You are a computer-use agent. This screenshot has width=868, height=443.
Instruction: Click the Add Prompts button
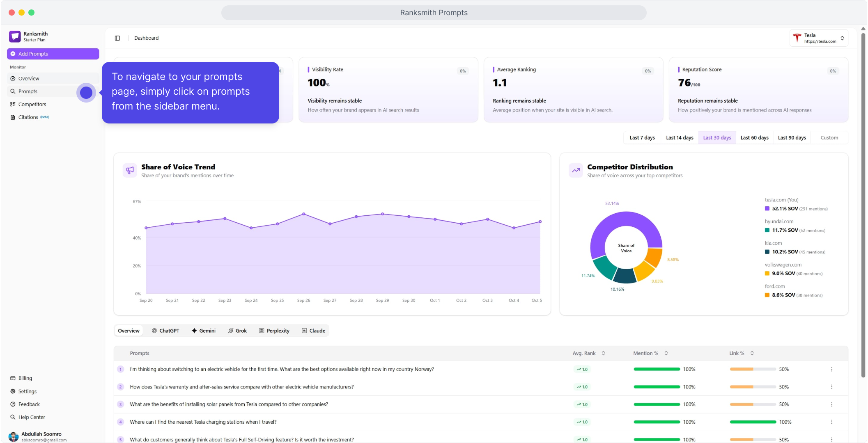pos(53,54)
